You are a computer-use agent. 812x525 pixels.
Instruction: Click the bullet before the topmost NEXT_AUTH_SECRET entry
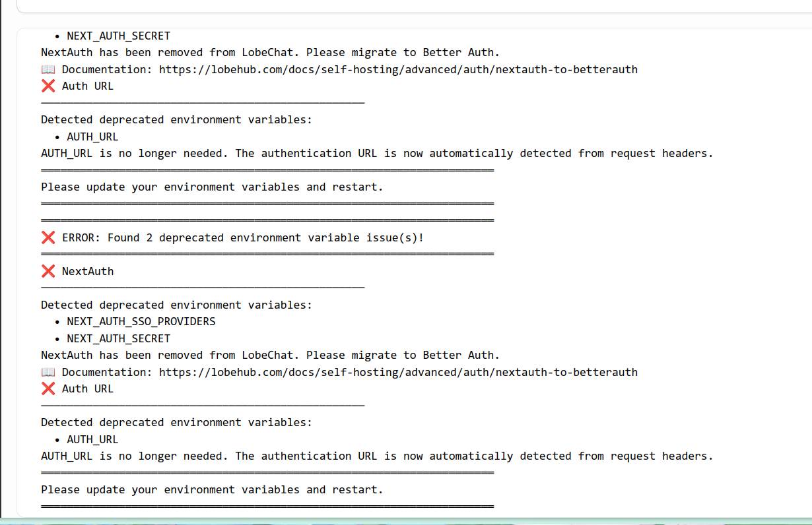[57, 36]
